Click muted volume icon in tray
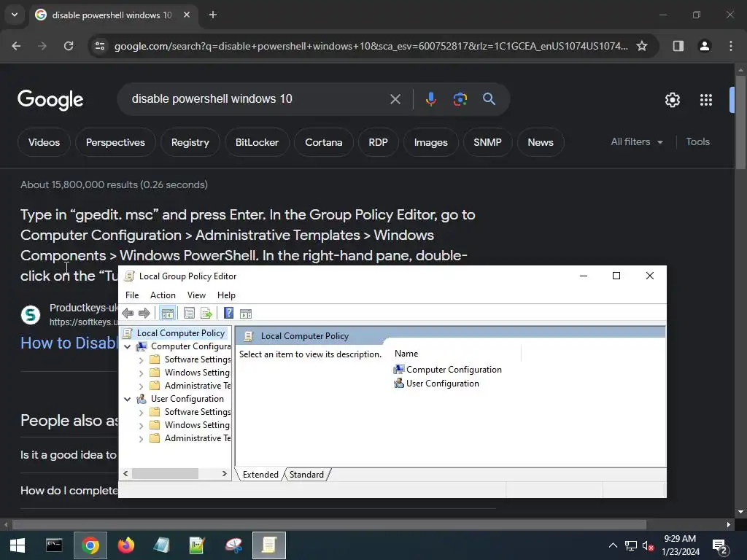The width and height of the screenshot is (747, 560). tap(648, 545)
